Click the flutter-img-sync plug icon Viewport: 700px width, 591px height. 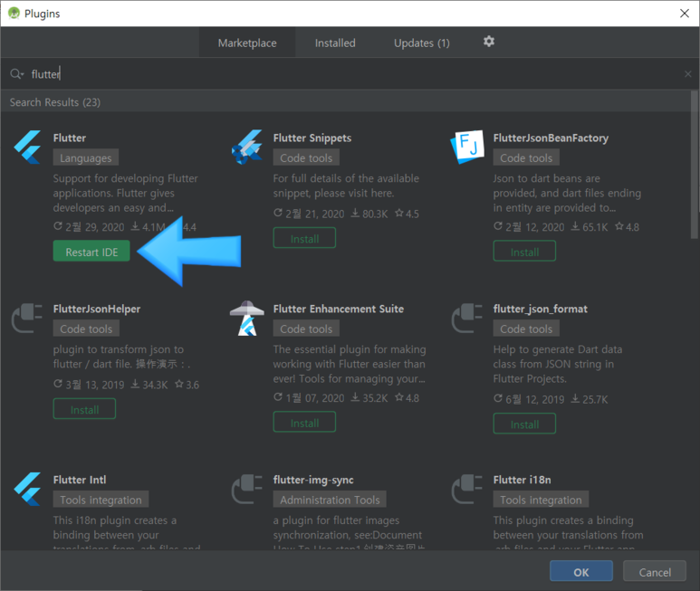[247, 489]
